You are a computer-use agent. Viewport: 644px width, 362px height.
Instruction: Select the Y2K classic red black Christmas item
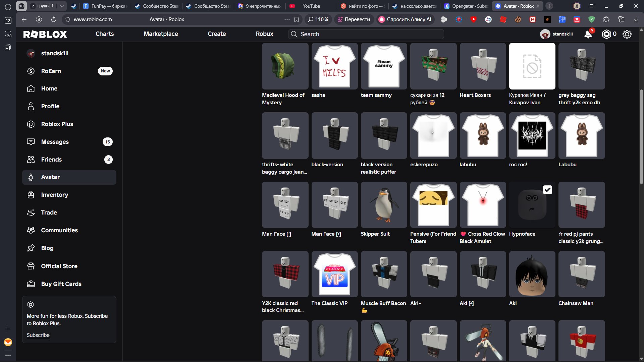[285, 274]
